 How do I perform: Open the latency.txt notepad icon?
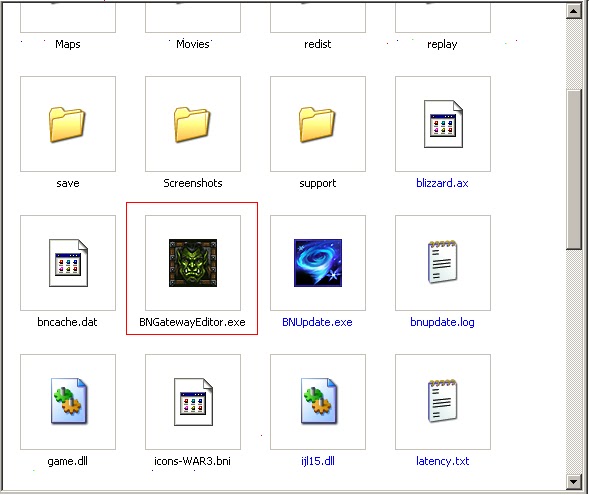[443, 401]
